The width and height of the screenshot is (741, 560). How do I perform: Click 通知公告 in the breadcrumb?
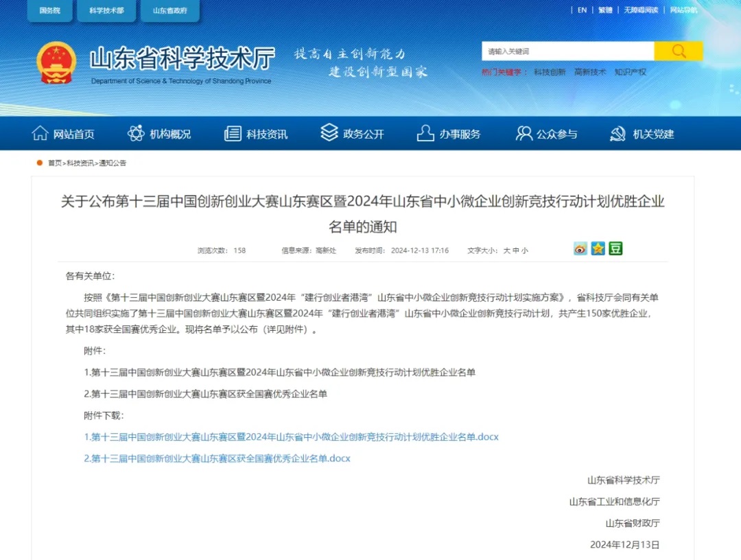pyautogui.click(x=113, y=163)
